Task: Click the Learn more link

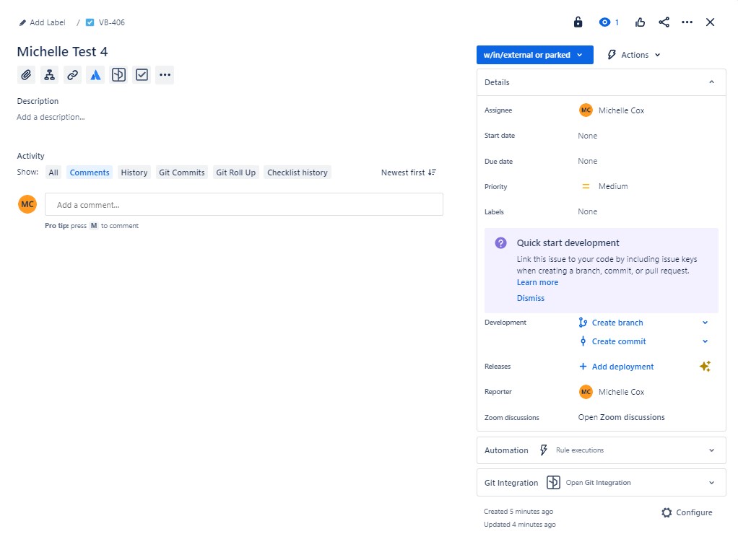Action: pyautogui.click(x=537, y=282)
